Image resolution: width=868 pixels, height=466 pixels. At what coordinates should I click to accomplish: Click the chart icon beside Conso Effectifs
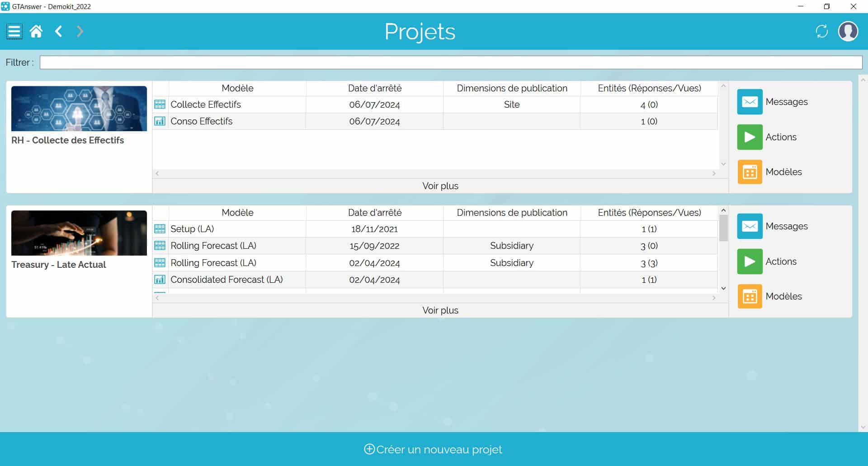coord(160,121)
